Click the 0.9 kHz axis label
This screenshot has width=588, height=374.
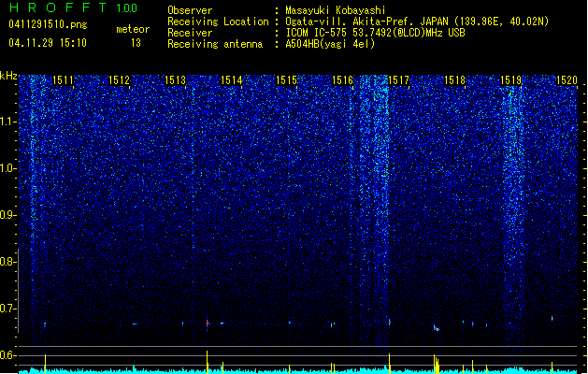tap(7, 215)
